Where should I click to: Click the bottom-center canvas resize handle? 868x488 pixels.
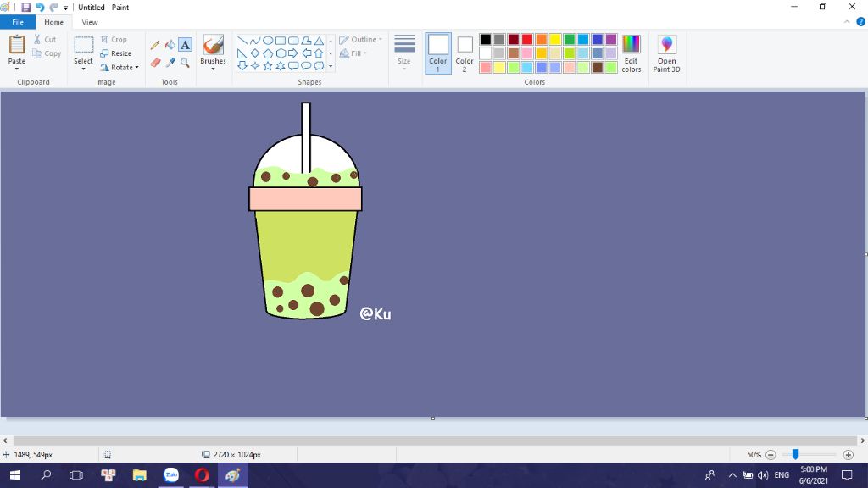(x=433, y=419)
